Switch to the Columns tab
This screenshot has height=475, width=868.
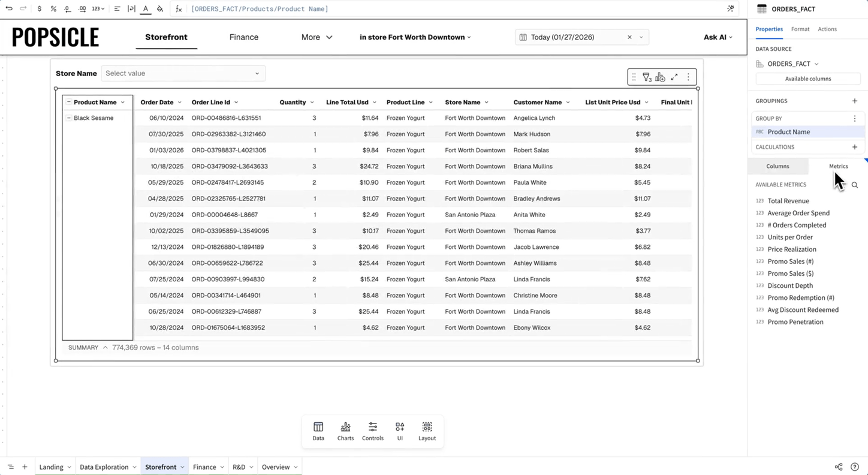pos(777,166)
